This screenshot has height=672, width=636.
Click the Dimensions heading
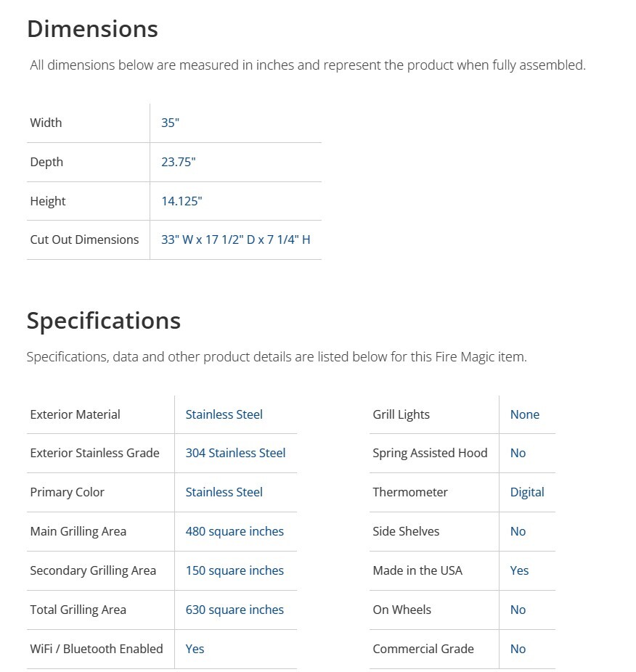[x=92, y=29]
